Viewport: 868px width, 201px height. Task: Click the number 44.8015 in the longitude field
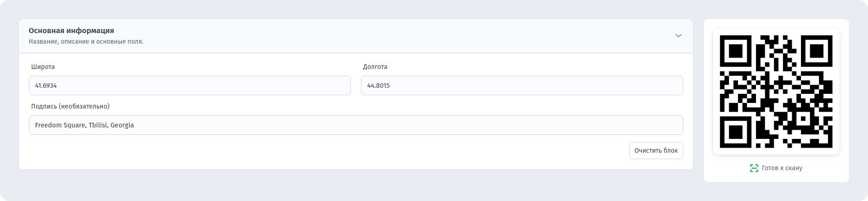pos(378,86)
